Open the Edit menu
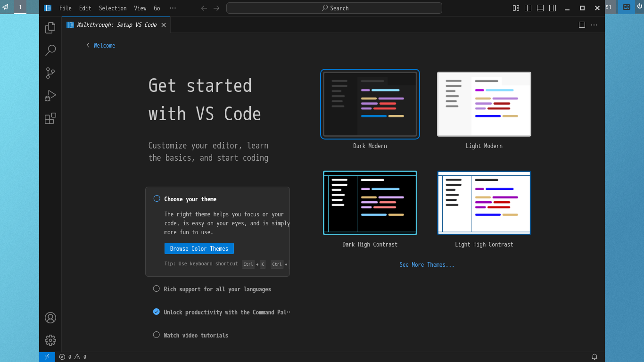 pyautogui.click(x=85, y=8)
